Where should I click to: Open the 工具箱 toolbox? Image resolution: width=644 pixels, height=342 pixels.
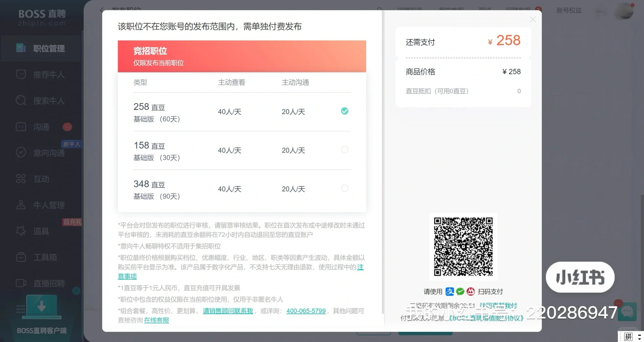[x=45, y=257]
